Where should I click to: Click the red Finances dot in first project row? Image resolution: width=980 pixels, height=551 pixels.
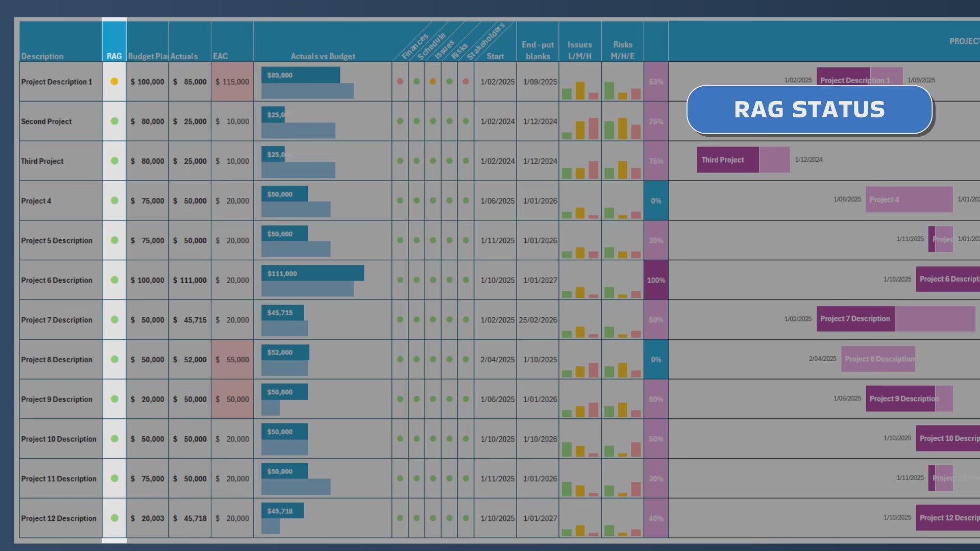point(400,82)
